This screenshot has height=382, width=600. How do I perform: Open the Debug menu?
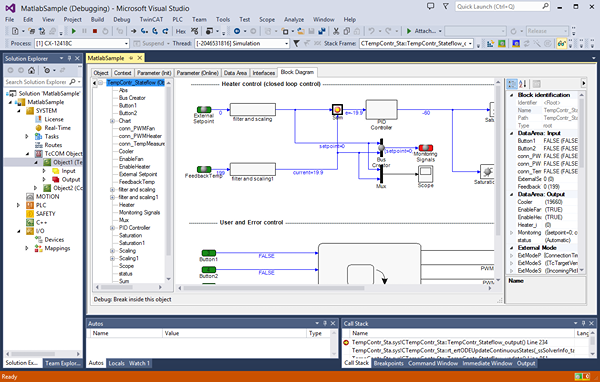(122, 20)
